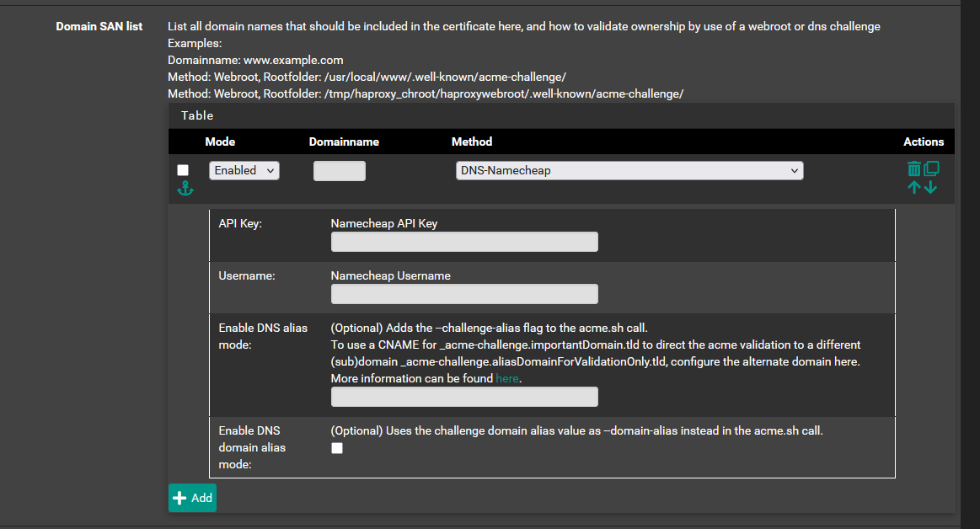Click the DNS alias domain input field

coord(463,396)
